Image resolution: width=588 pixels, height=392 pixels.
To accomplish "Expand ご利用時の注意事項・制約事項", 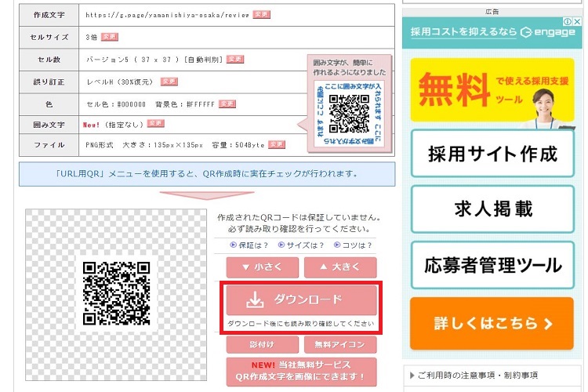I will (x=492, y=375).
